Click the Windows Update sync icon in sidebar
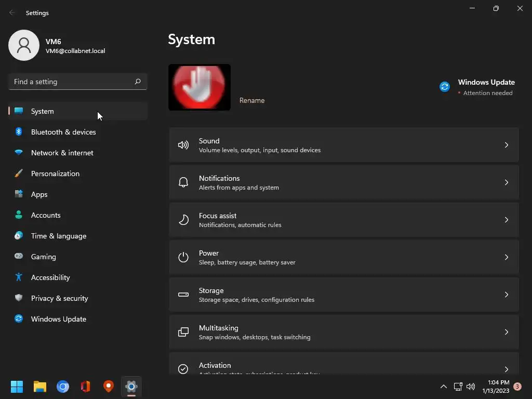 coord(19,318)
